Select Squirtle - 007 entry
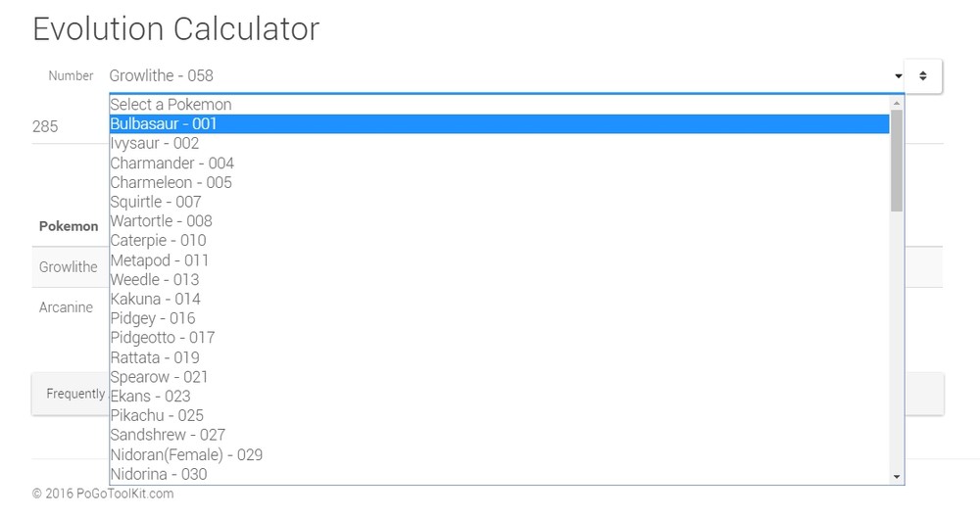Screen dimensions: 980x517 pos(155,202)
